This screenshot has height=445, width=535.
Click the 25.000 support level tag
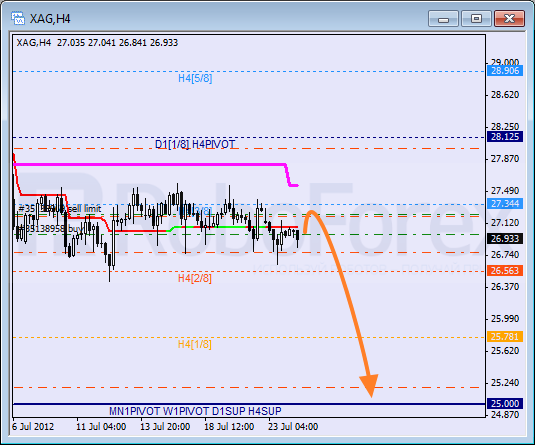point(505,403)
